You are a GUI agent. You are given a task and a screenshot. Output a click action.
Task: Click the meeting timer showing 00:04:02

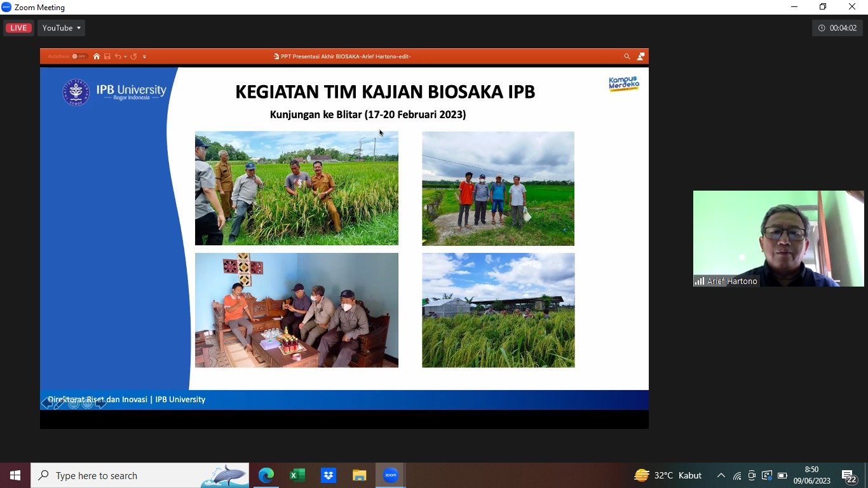coord(837,28)
